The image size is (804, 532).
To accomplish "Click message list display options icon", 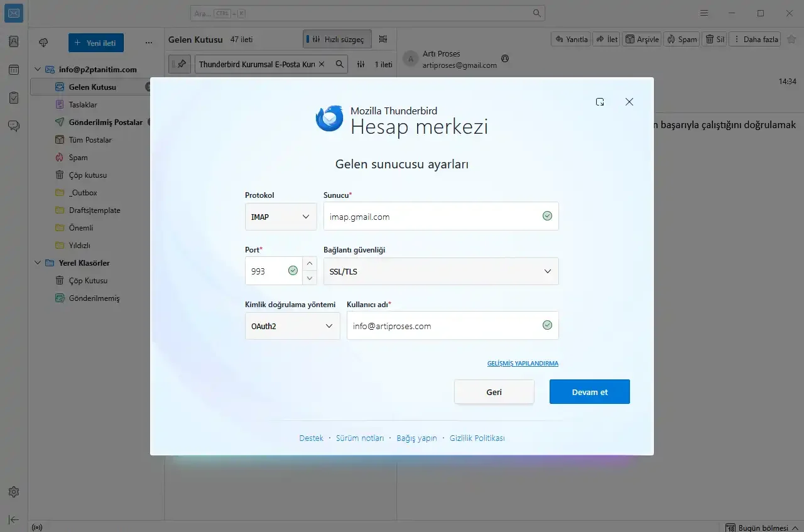I will click(383, 39).
